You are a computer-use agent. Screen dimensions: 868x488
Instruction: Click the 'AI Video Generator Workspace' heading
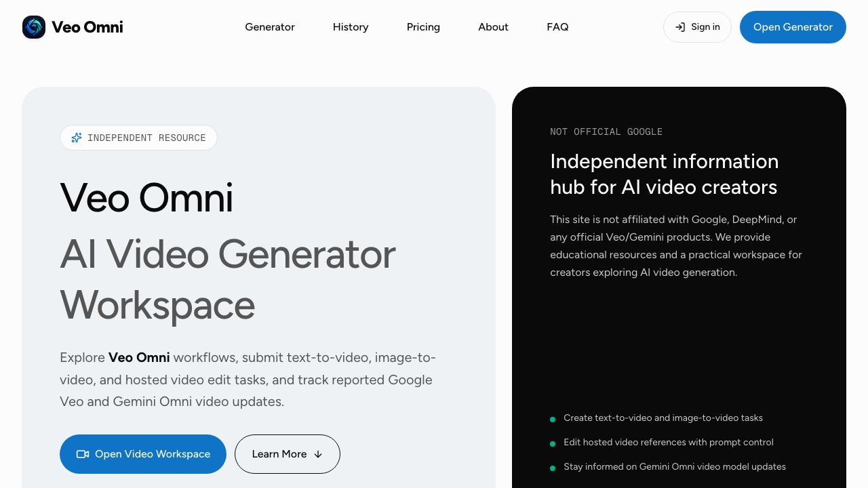(x=228, y=279)
